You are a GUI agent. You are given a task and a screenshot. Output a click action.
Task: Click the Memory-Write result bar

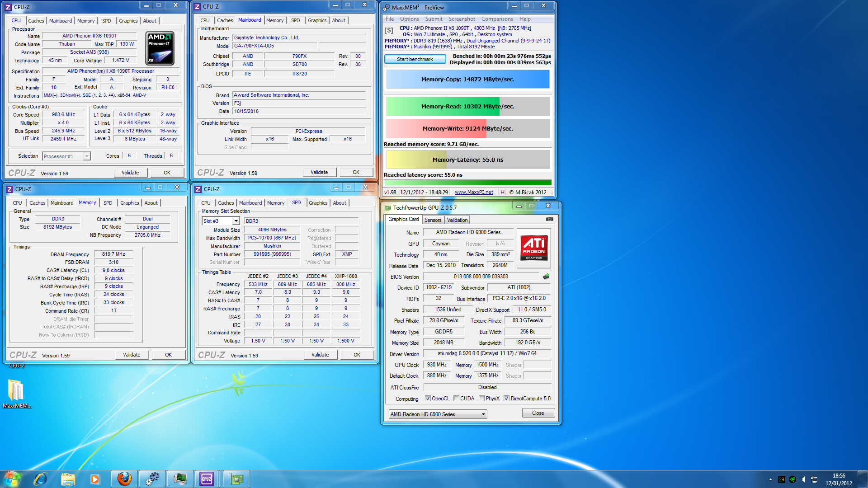tap(468, 128)
